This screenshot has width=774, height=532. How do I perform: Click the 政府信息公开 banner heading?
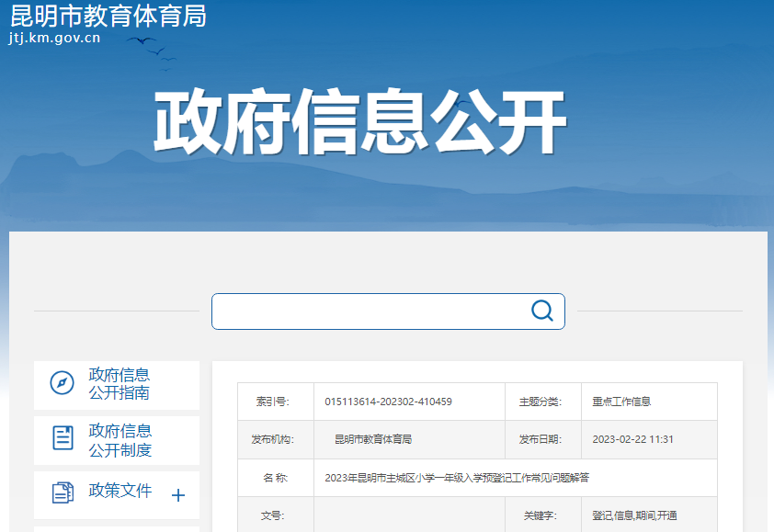coord(359,121)
